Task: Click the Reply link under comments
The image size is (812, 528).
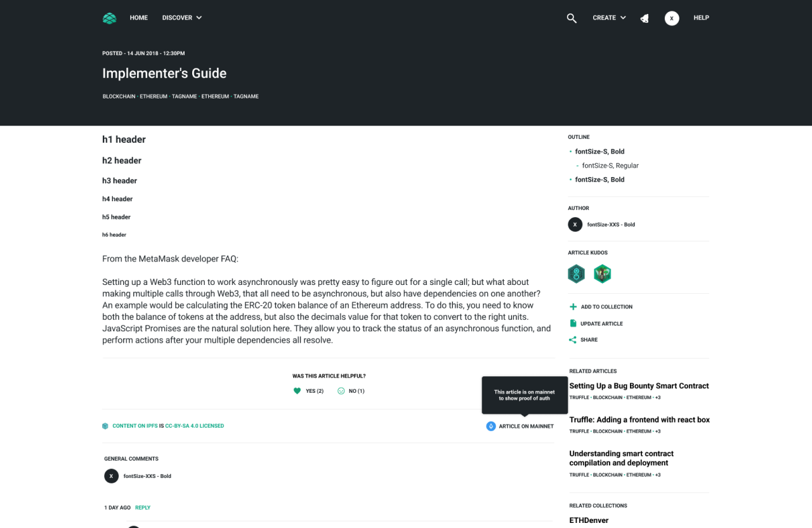Action: 143,508
